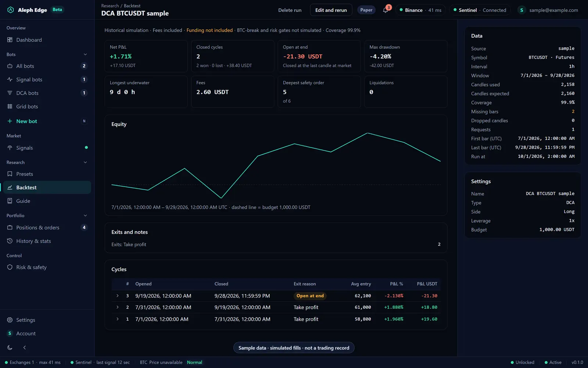Viewport: 588px width, 368px height.
Task: Click Edit and rerun button
Action: [331, 10]
